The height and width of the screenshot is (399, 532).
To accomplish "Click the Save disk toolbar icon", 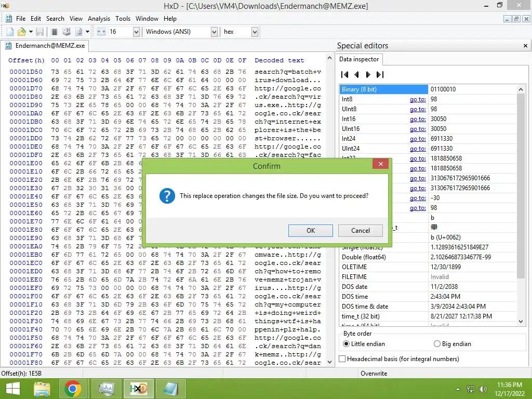I will point(39,32).
